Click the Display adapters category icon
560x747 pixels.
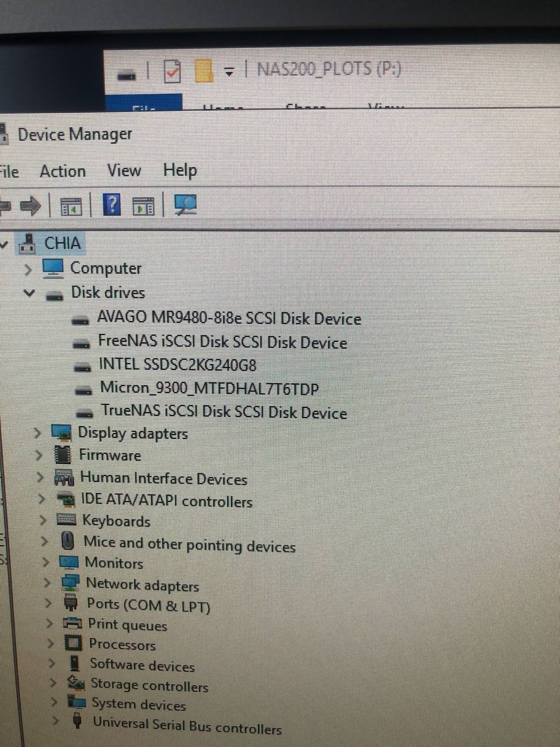pos(61,433)
